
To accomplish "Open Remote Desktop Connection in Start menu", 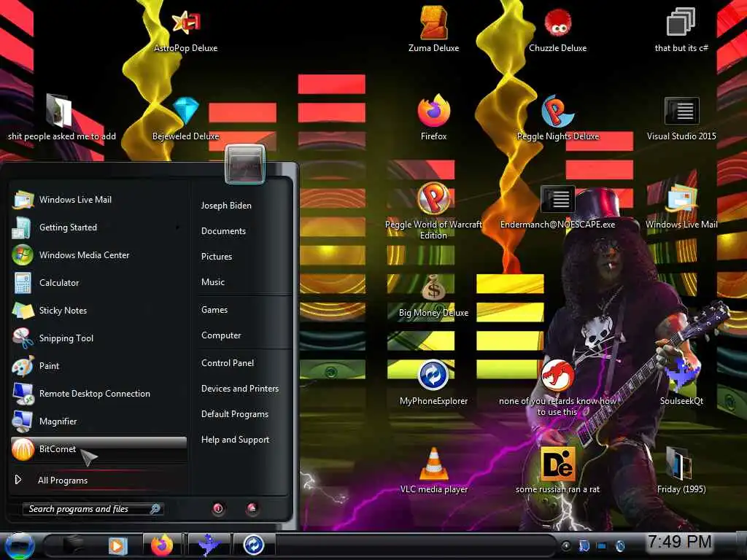I will [98, 394].
